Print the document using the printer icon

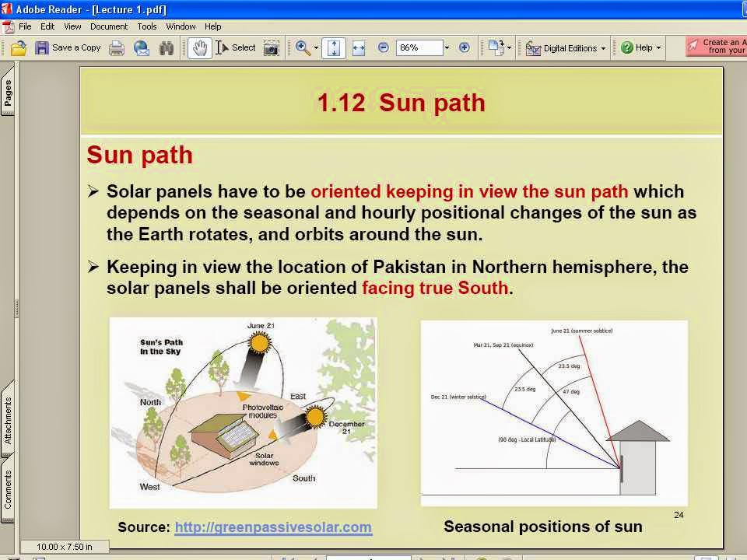tap(115, 47)
